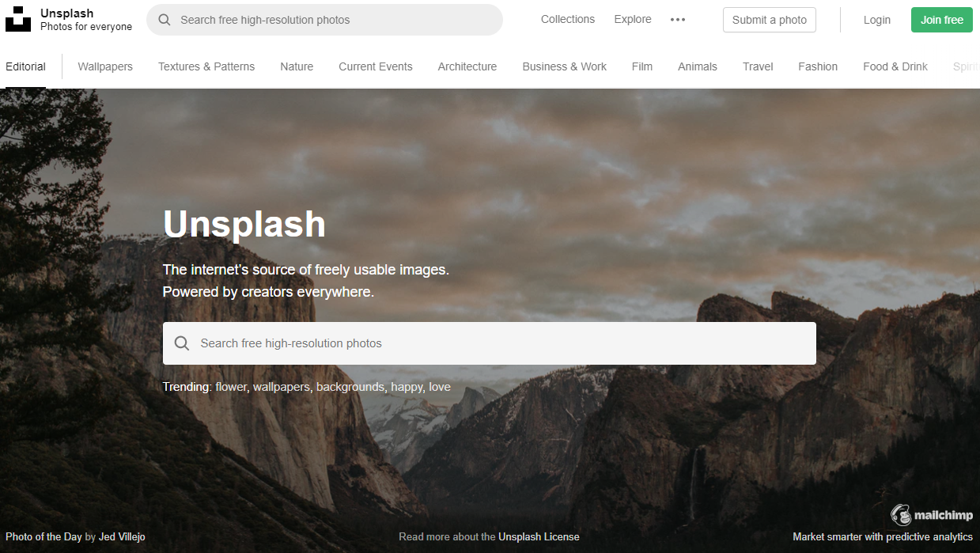This screenshot has width=980, height=553.
Task: Click the Login link
Action: click(877, 20)
